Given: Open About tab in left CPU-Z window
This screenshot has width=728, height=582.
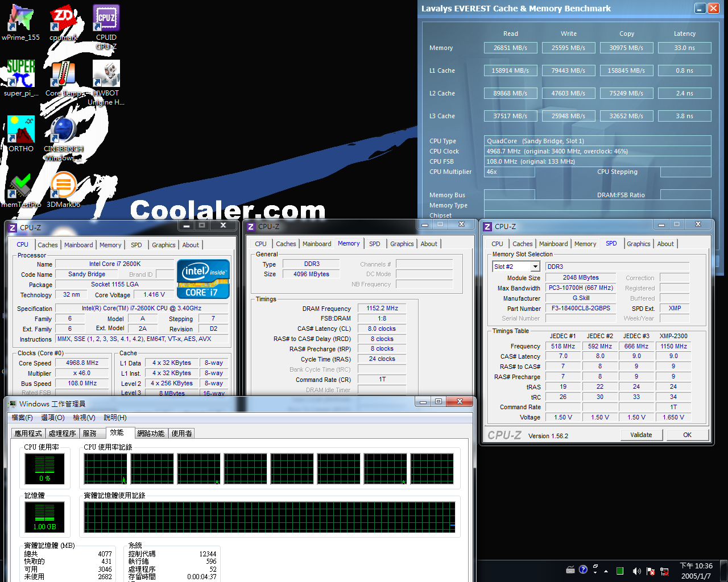Looking at the screenshot, I should 191,245.
